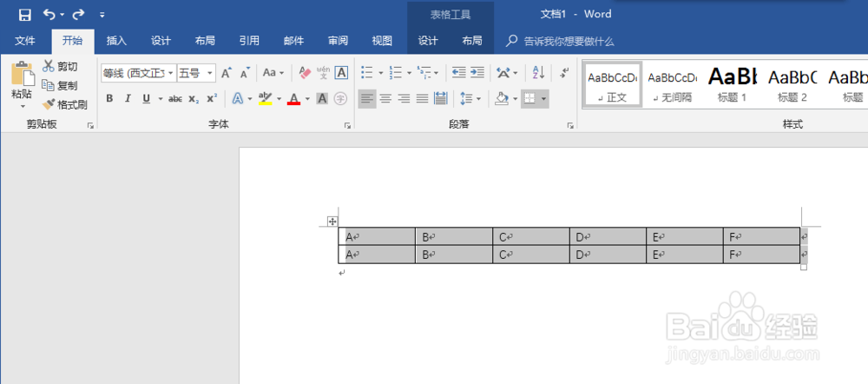
Task: Click the Undo arrow icon
Action: click(x=49, y=15)
